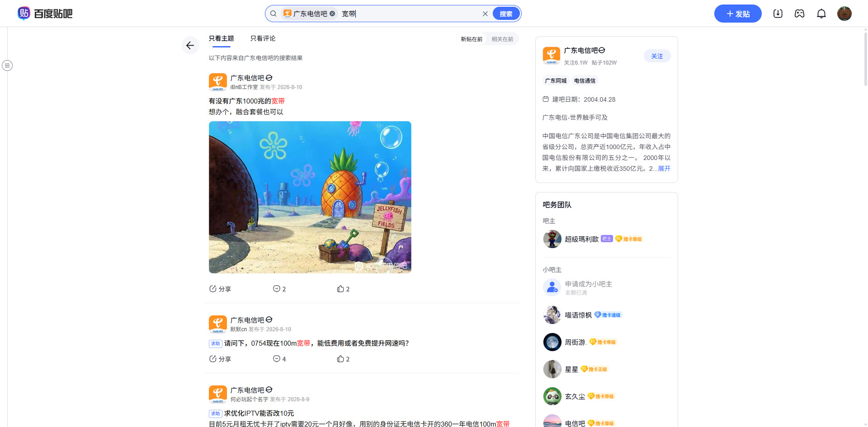The width and height of the screenshot is (868, 427).
Task: Clear the search text with the X icon
Action: 485,14
